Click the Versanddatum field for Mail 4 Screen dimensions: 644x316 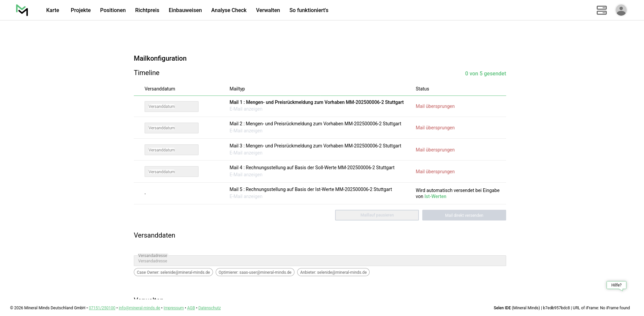tap(171, 172)
